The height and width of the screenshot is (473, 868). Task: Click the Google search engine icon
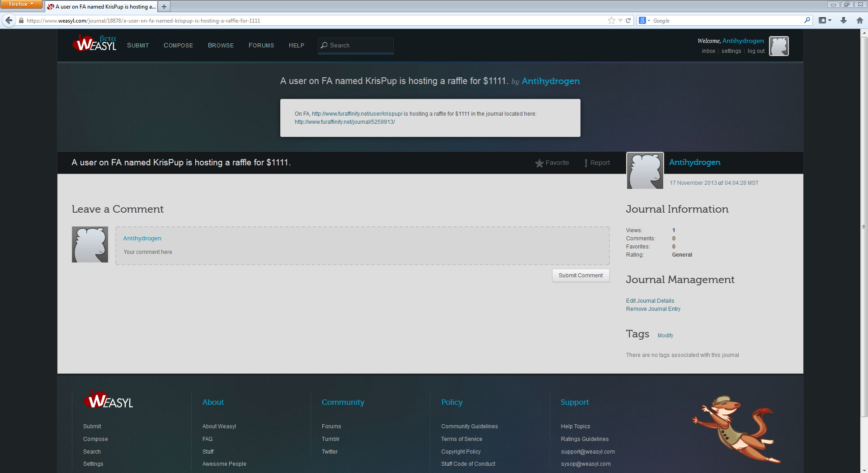[642, 20]
